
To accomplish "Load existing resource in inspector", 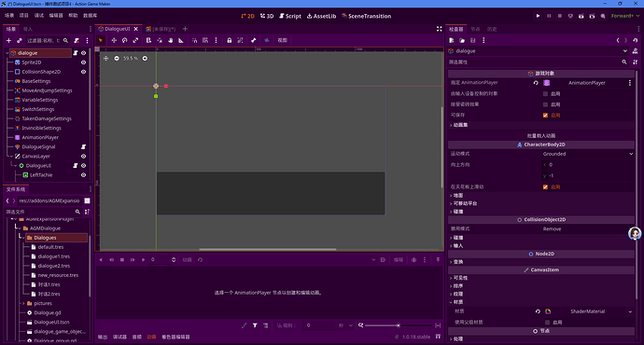I will [462, 40].
